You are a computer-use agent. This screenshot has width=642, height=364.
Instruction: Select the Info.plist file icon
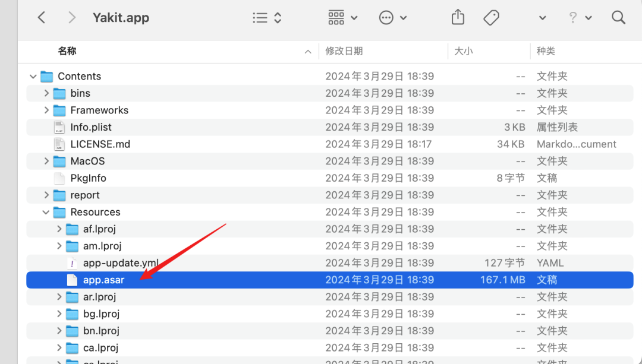point(59,127)
